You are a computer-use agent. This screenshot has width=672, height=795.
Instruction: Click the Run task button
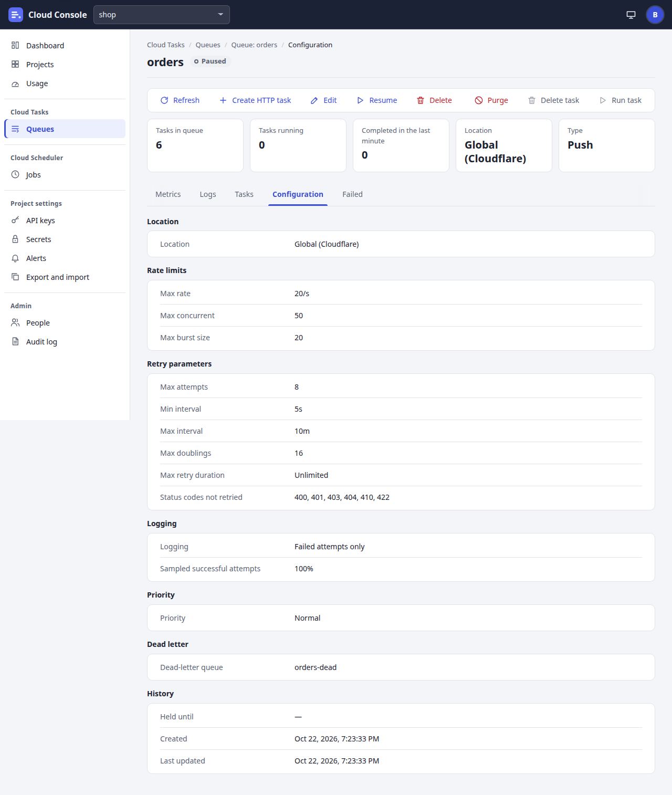coord(621,100)
